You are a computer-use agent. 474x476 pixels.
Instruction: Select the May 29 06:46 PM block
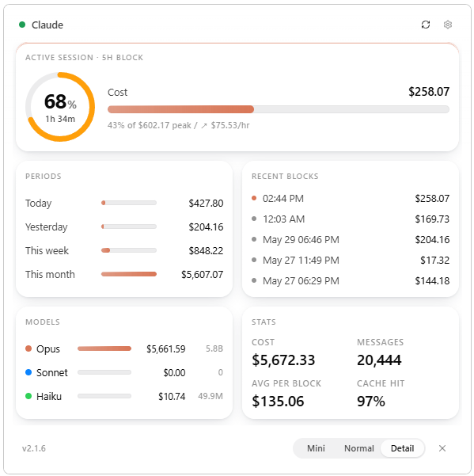(x=351, y=239)
